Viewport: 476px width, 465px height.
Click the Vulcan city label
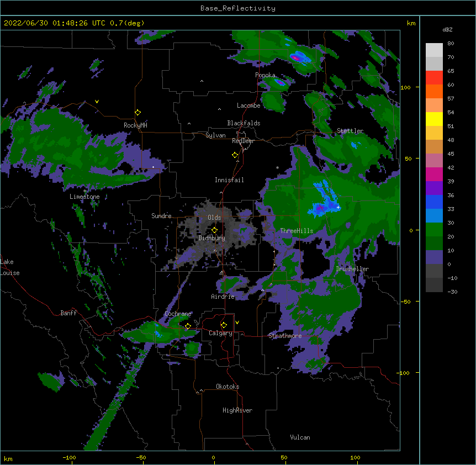coord(300,437)
